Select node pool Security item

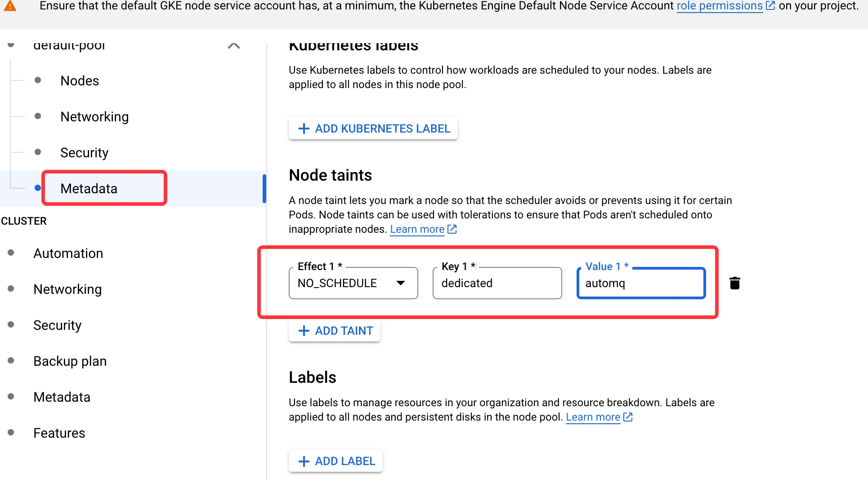click(84, 153)
